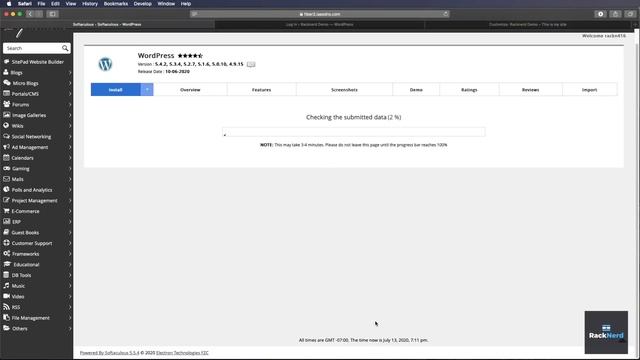
Task: Click the E-Commerce cart icon
Action: [6, 211]
